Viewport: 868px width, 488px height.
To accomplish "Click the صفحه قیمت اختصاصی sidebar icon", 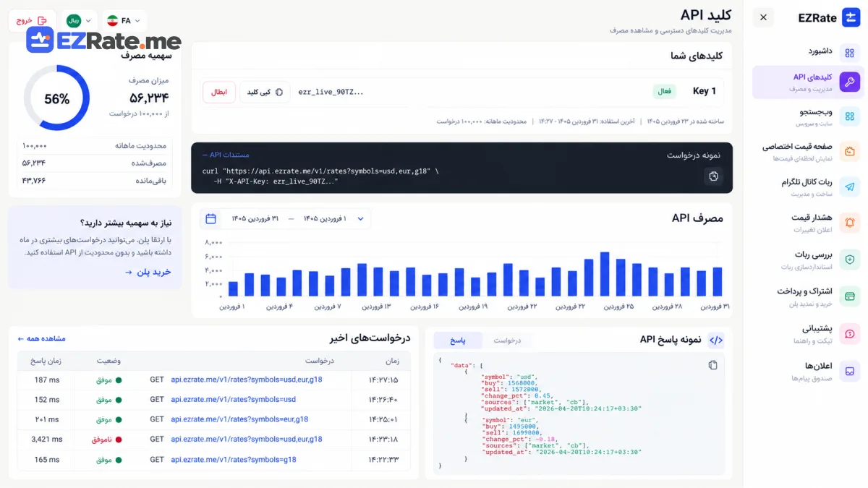I will [x=850, y=151].
